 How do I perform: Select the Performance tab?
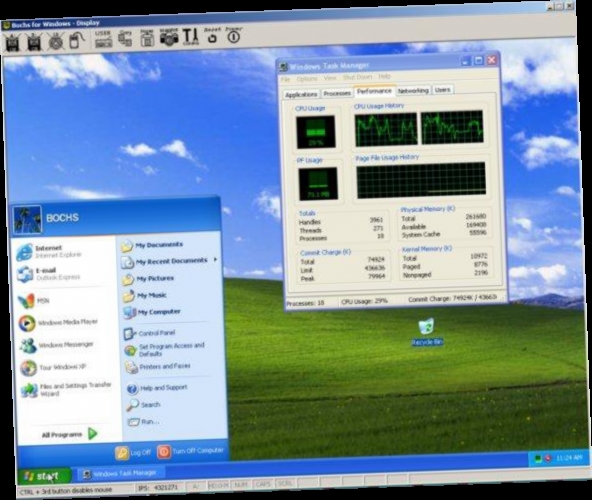point(374,91)
